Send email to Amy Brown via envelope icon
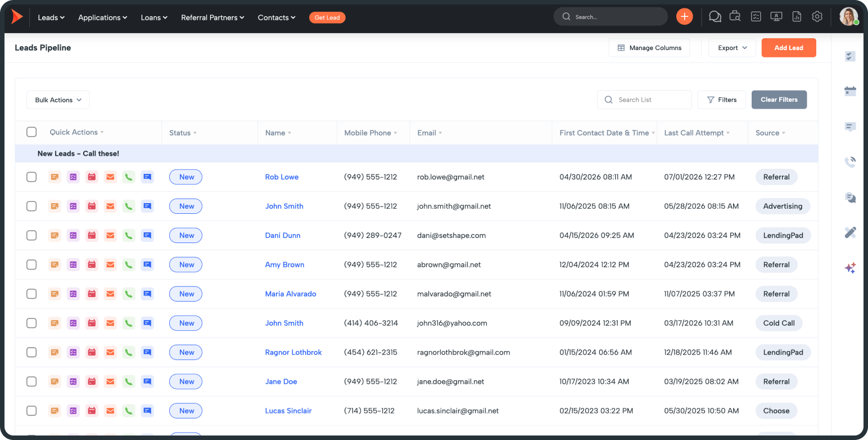Image resolution: width=868 pixels, height=440 pixels. [x=110, y=264]
